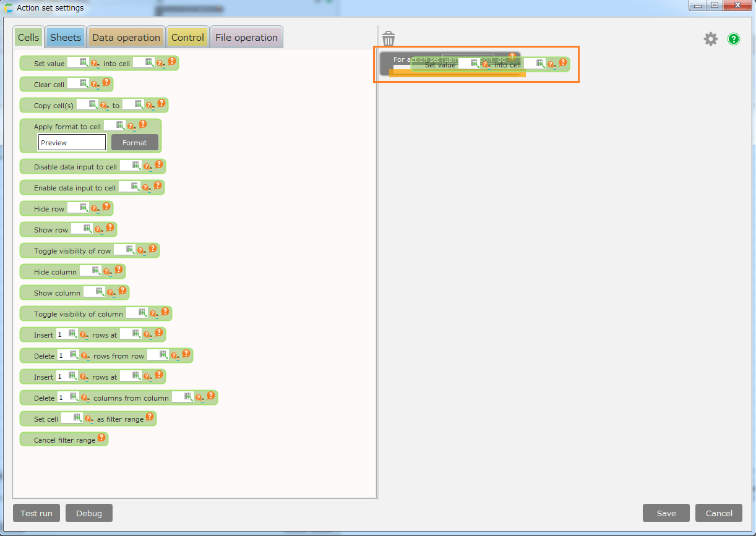Click cell picker icon in Hide row block
This screenshot has height=536, width=756.
[84, 208]
